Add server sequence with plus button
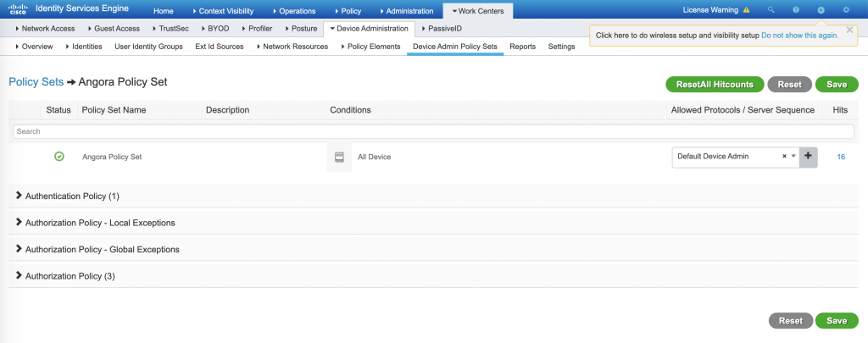The height and width of the screenshot is (343, 868). [808, 156]
